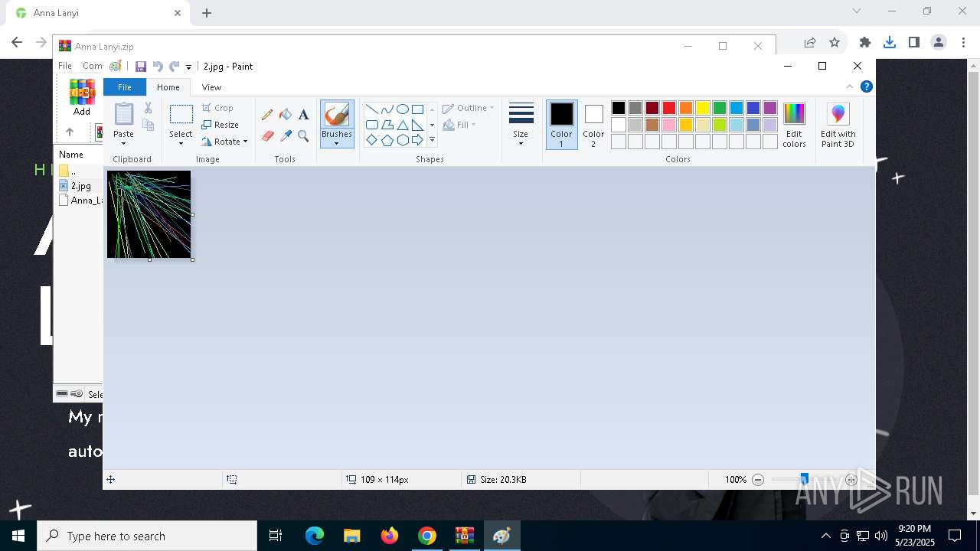980x551 pixels.
Task: Click the 2.jpg canvas image
Action: [149, 214]
